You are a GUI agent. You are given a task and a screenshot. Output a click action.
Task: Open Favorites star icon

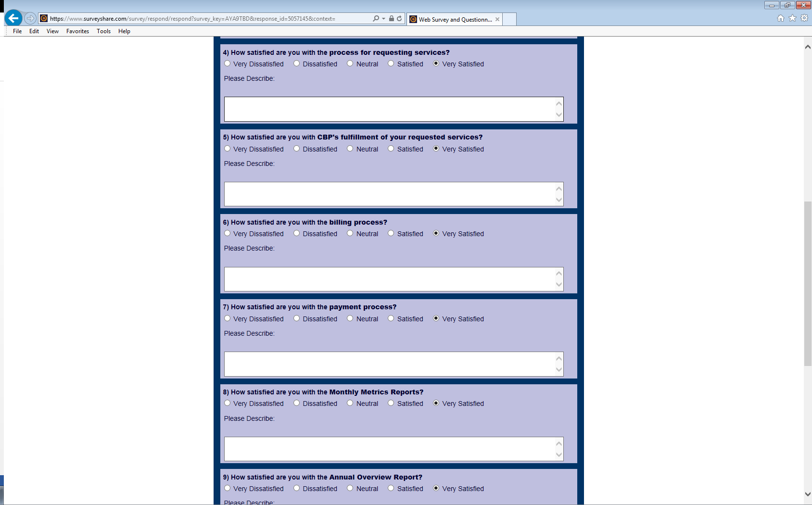792,18
